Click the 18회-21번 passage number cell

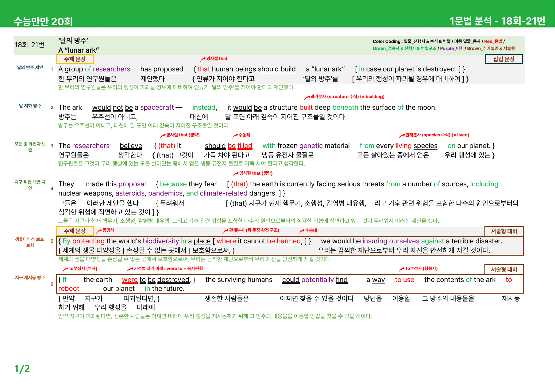point(29,45)
